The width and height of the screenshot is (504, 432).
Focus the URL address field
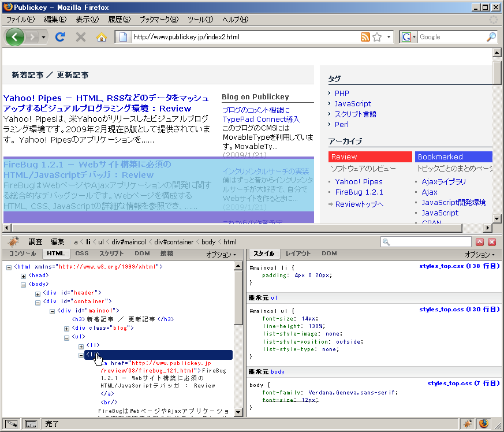point(245,37)
